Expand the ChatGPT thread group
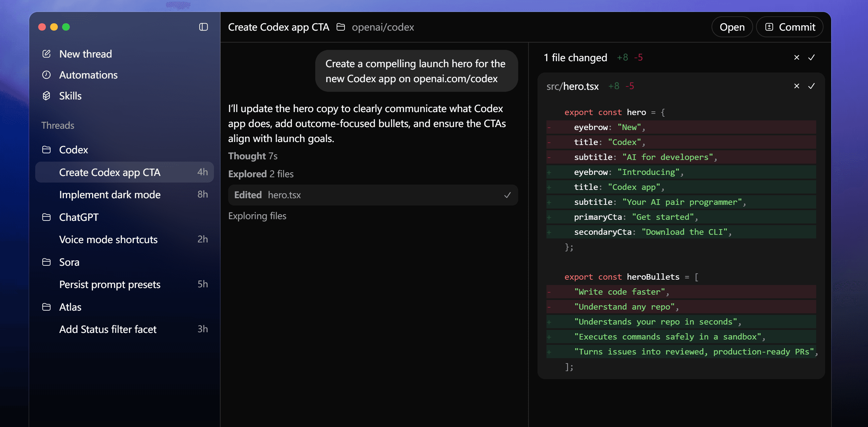Viewport: 868px width, 427px height. pos(78,217)
